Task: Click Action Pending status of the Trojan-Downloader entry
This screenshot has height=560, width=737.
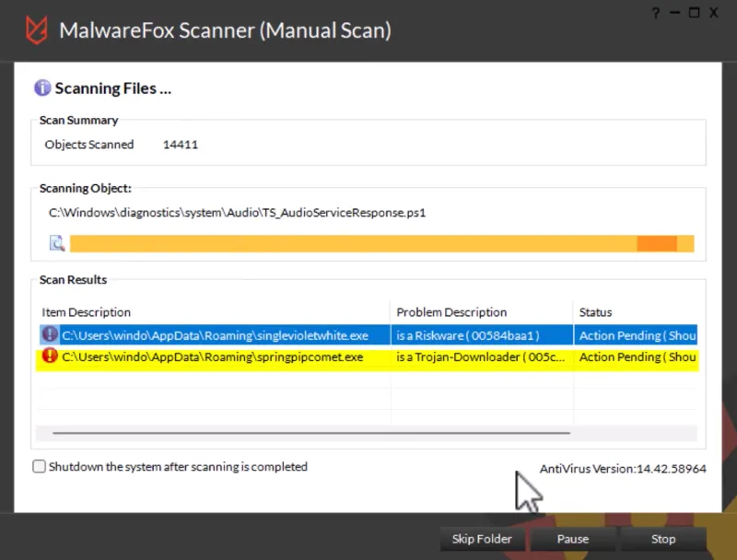Action: [x=636, y=357]
